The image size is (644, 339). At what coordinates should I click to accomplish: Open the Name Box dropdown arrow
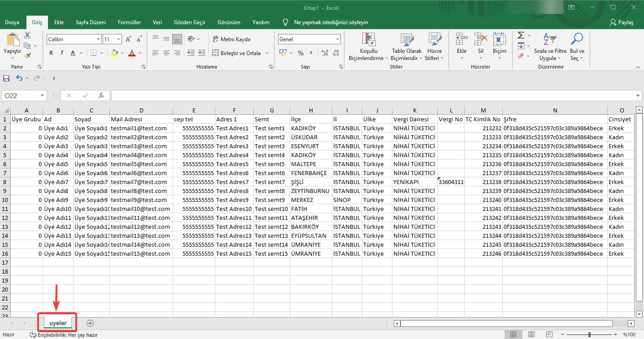click(43, 95)
